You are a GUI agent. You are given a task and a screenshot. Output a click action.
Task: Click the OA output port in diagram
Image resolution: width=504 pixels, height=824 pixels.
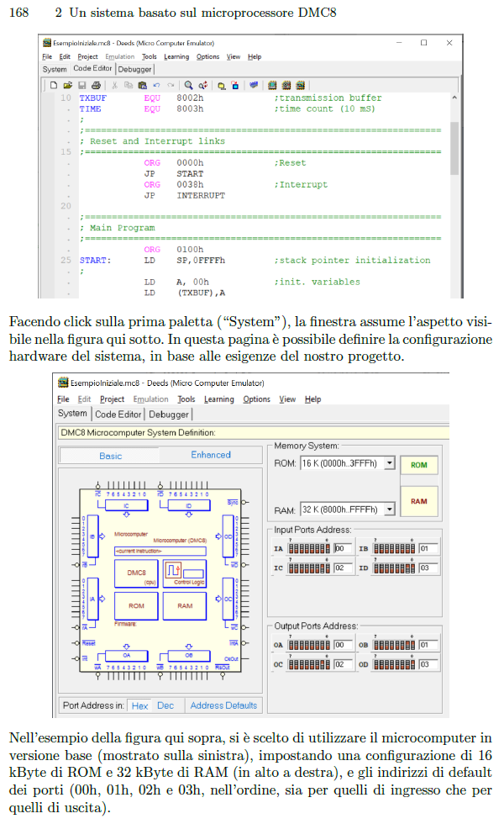click(127, 655)
